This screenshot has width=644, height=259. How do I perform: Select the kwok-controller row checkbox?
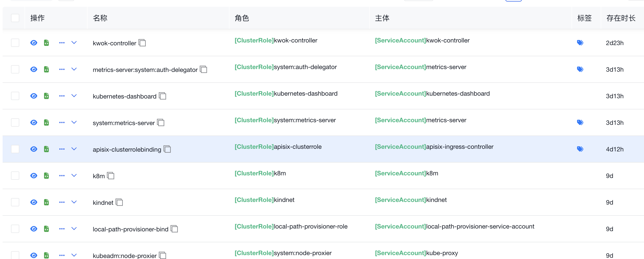(15, 43)
